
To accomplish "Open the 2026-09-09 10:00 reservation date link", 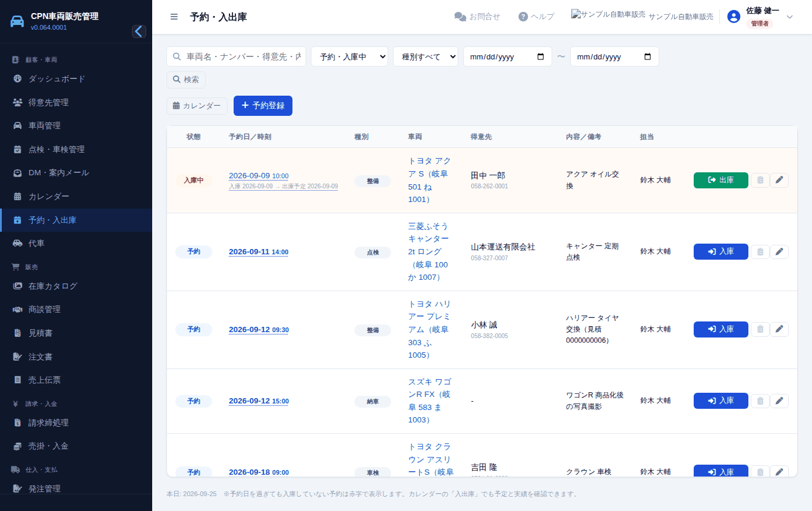I will pyautogui.click(x=259, y=176).
